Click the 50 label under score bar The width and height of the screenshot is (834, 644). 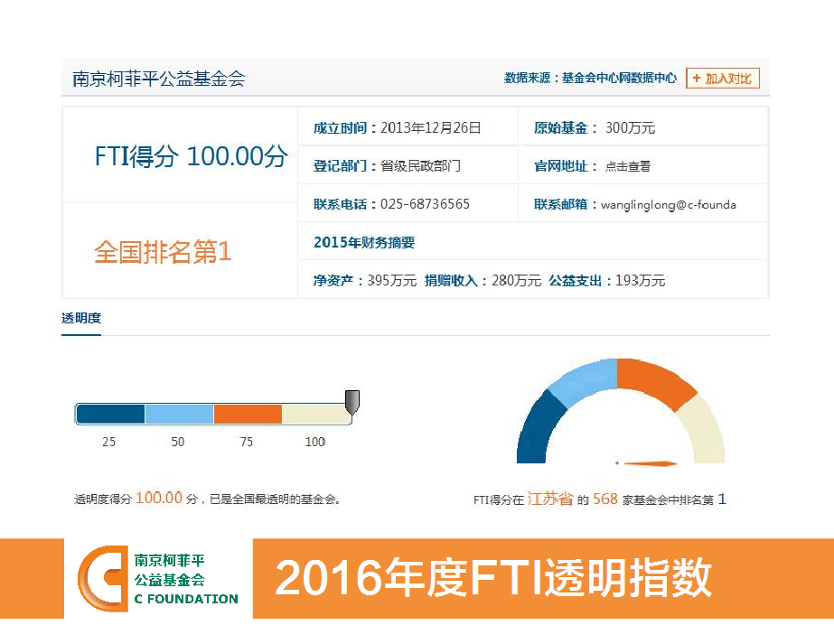178,442
